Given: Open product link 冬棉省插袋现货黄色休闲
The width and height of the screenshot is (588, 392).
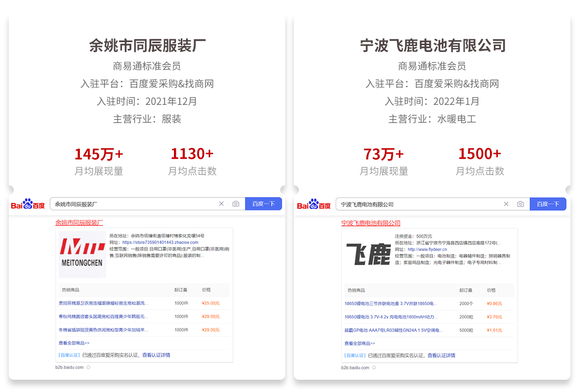Looking at the screenshot, I should click(103, 330).
